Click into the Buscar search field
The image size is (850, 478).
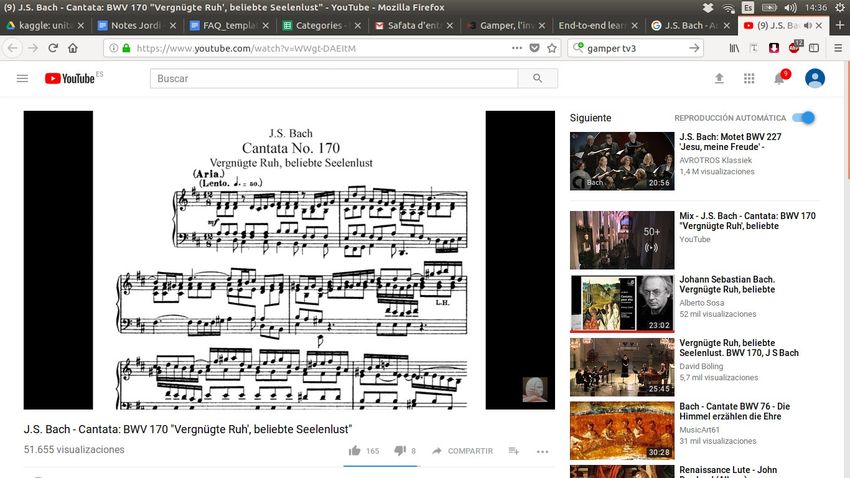(334, 79)
